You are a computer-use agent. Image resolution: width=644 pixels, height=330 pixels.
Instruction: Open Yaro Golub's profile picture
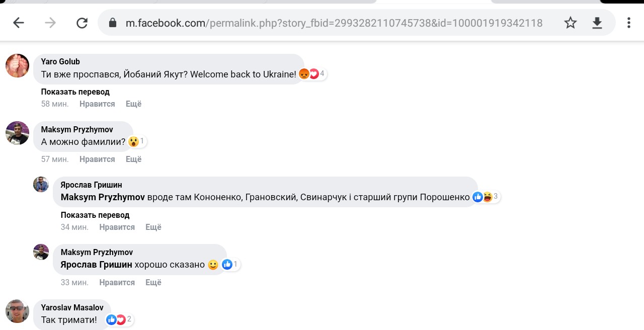tap(17, 65)
